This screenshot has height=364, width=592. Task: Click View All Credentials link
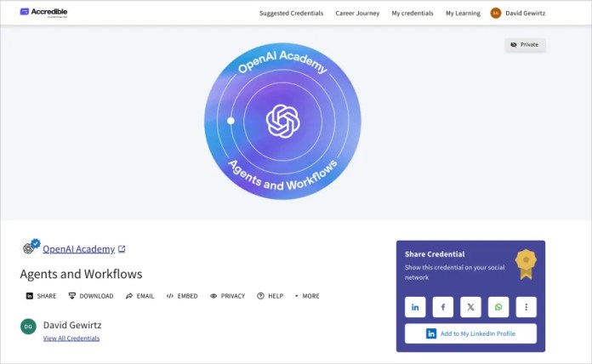71,338
